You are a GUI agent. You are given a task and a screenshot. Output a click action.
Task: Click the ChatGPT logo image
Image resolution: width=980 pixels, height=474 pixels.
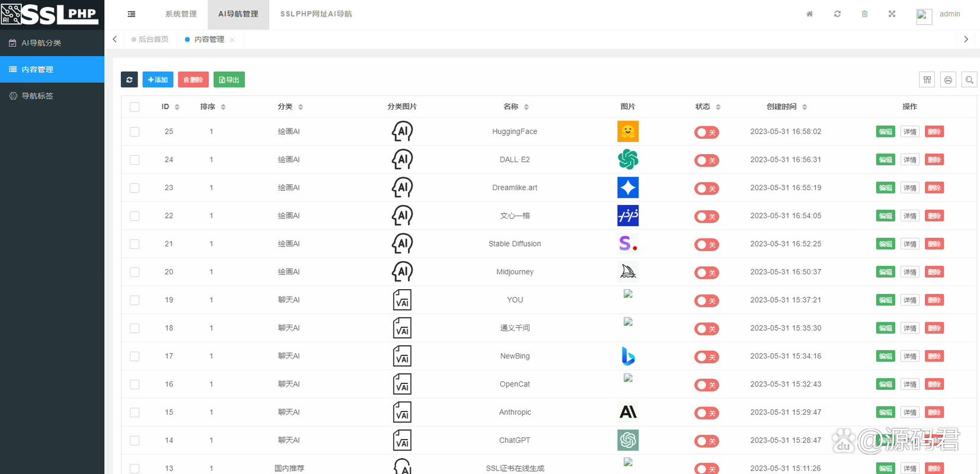click(x=628, y=440)
